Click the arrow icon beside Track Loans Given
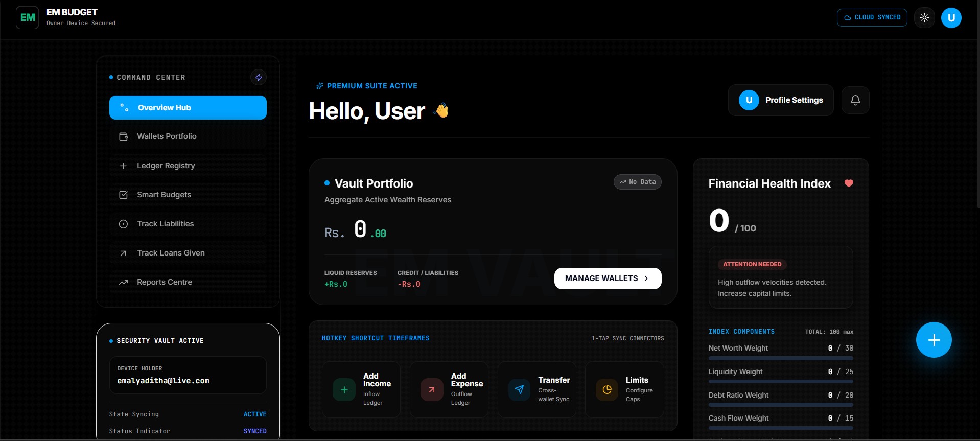Viewport: 980px width, 441px height. pos(123,253)
